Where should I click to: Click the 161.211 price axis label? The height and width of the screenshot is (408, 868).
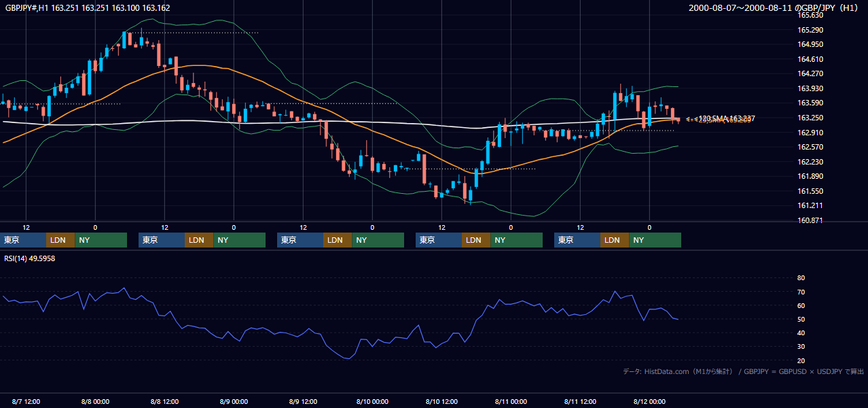click(x=810, y=205)
